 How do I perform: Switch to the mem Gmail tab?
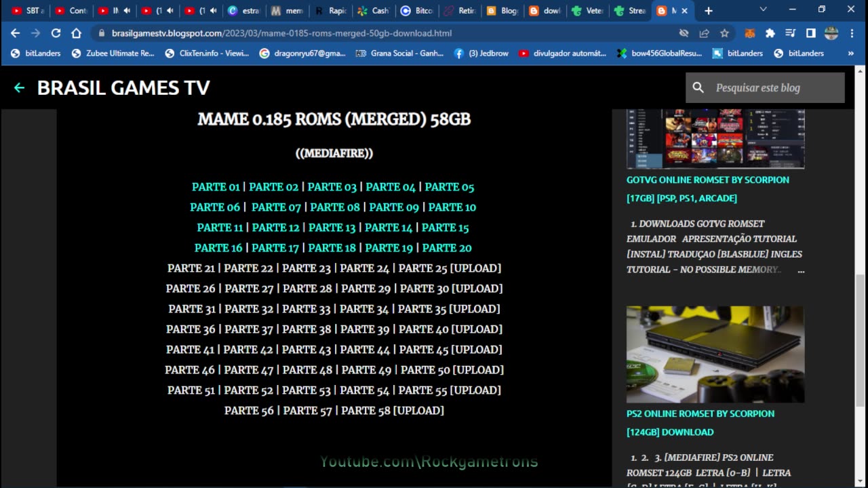tap(287, 11)
